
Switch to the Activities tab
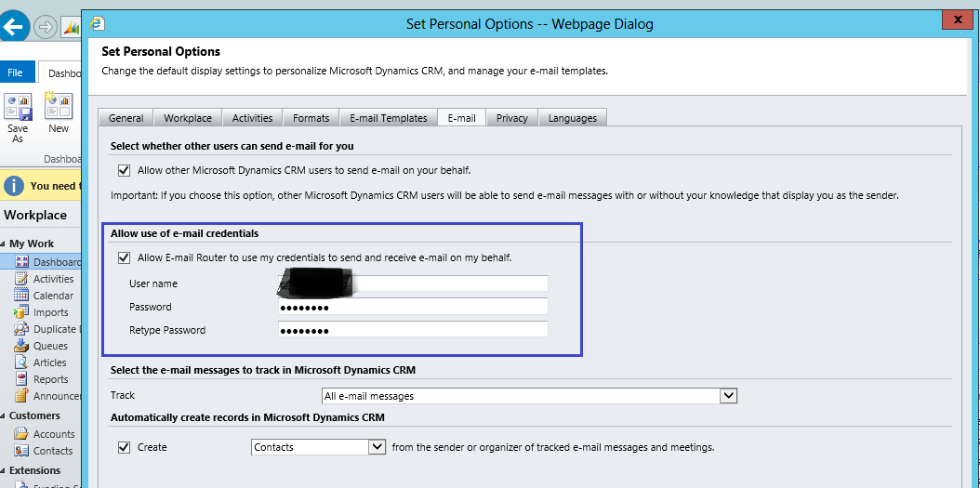coord(253,118)
